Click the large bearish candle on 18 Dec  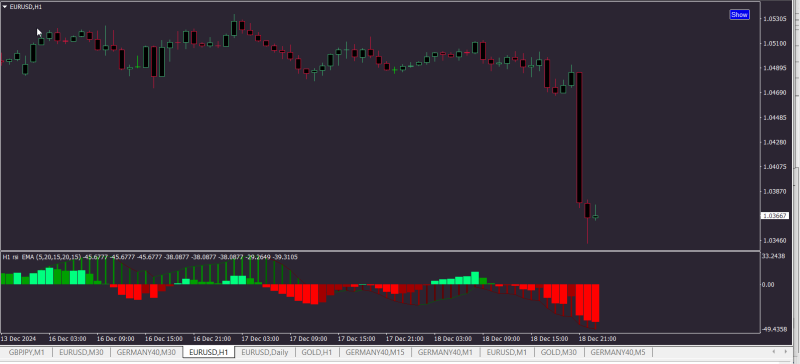click(x=579, y=138)
